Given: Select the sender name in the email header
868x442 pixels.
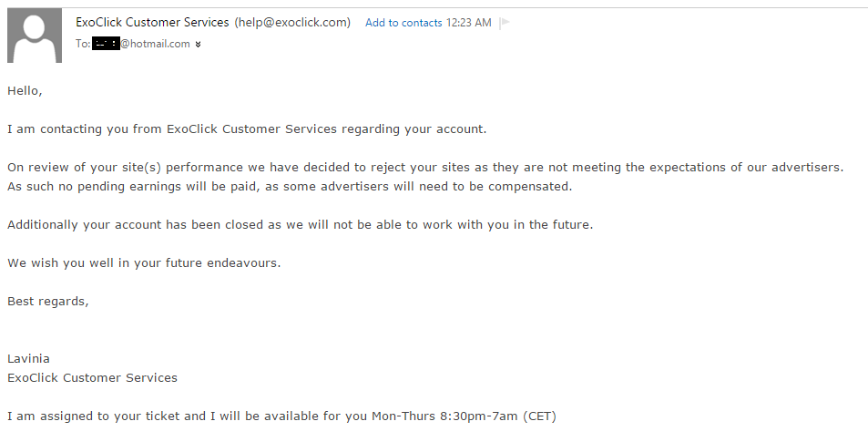Looking at the screenshot, I should pyautogui.click(x=152, y=23).
